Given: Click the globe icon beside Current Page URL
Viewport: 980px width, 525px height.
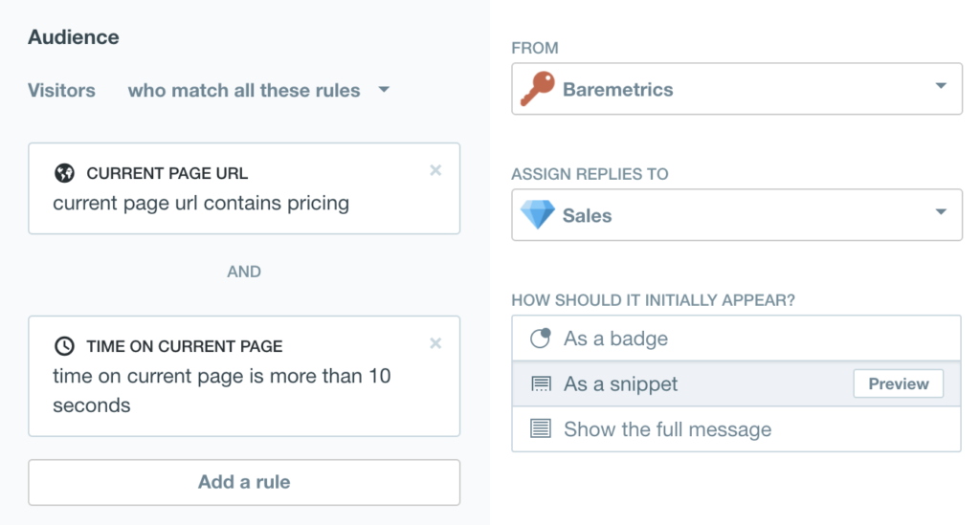Looking at the screenshot, I should [x=64, y=173].
